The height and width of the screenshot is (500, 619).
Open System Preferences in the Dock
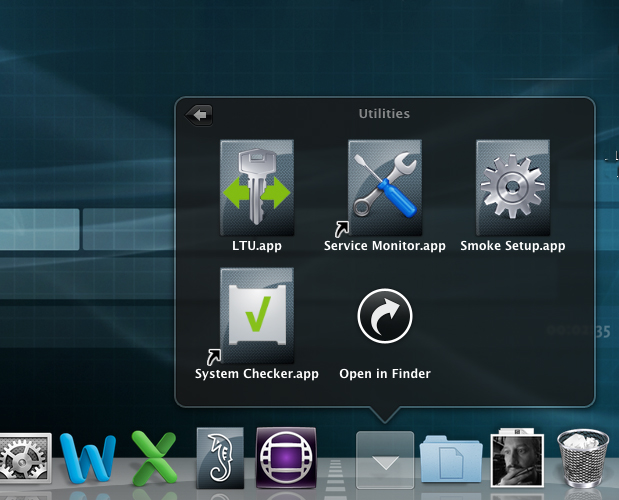pyautogui.click(x=25, y=459)
